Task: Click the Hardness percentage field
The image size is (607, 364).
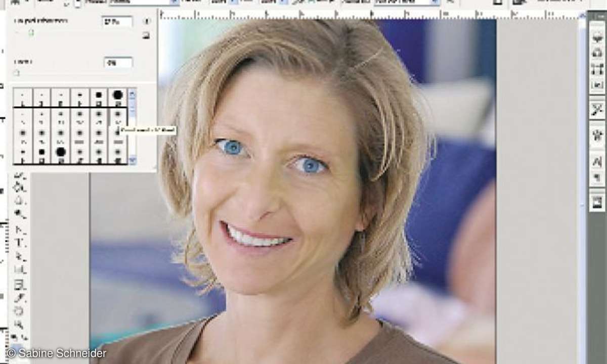Action: point(118,62)
